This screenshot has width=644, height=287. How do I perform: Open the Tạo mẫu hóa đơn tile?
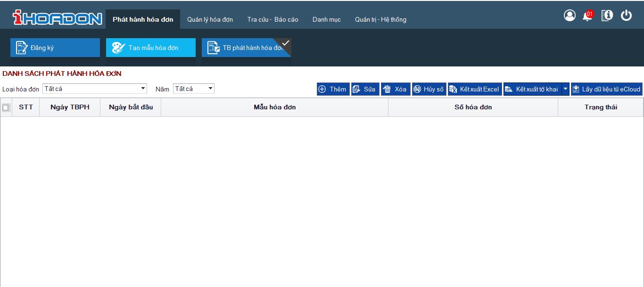pos(151,48)
